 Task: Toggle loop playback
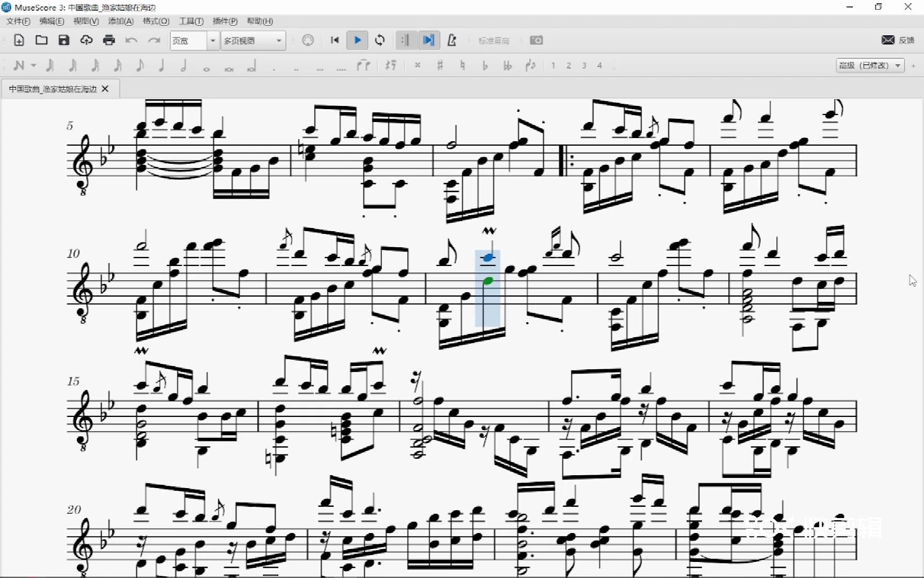click(380, 40)
